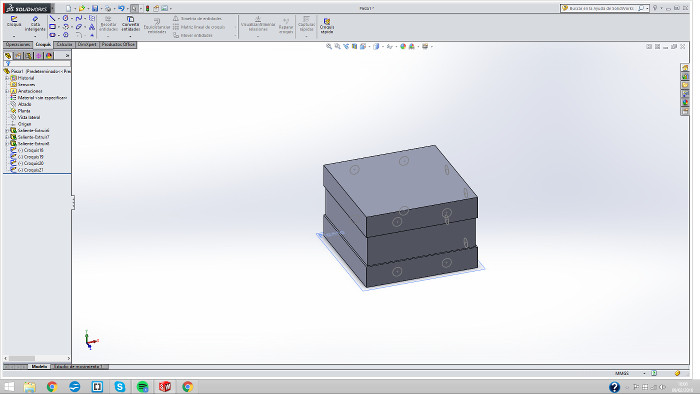
Task: Click Equidistanciar entidades offset tool
Action: point(157,25)
